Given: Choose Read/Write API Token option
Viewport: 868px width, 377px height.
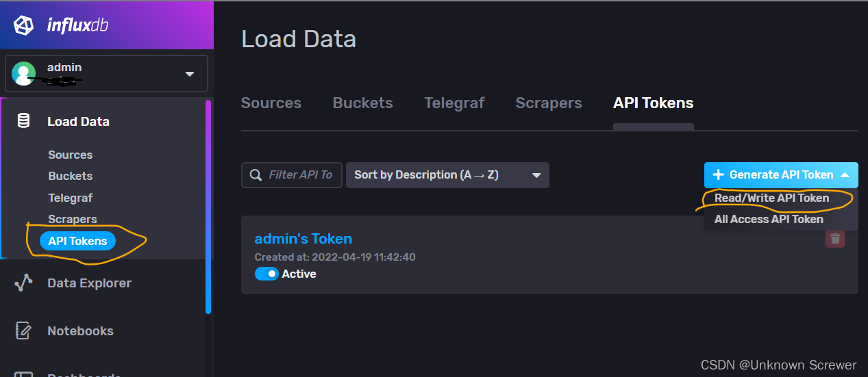Looking at the screenshot, I should 771,198.
